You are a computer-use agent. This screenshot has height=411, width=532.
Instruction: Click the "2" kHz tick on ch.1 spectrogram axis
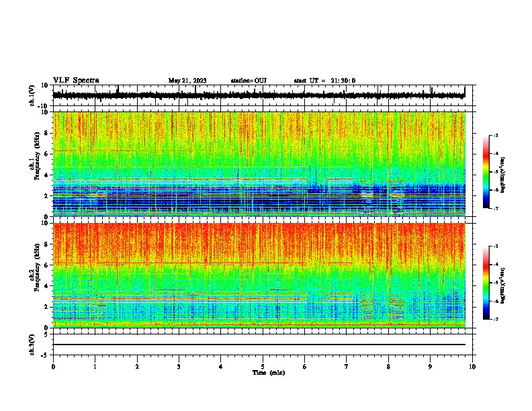pos(46,195)
